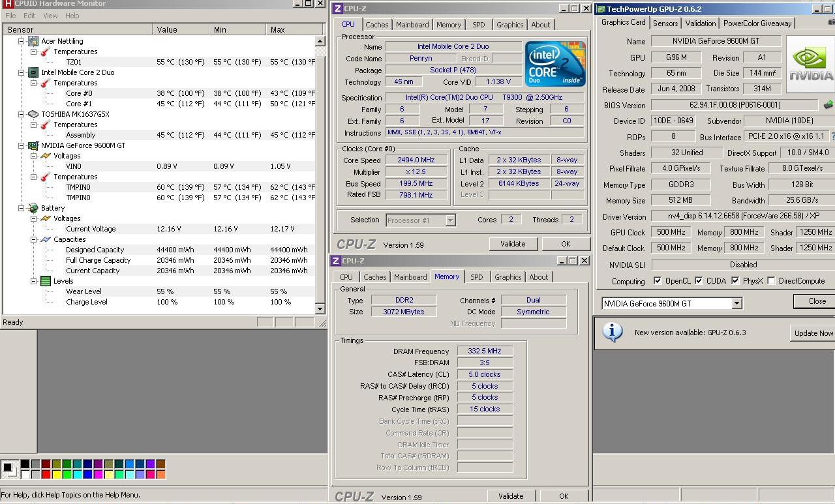Click the Value column header in HWMonitor
This screenshot has height=504, width=835.
(x=182, y=29)
